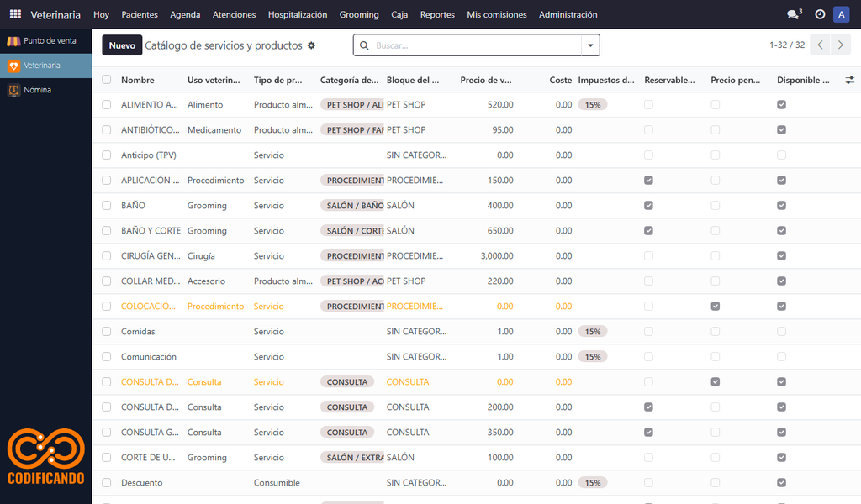Click the search magnifier icon
This screenshot has width=861, height=504.
coord(364,45)
